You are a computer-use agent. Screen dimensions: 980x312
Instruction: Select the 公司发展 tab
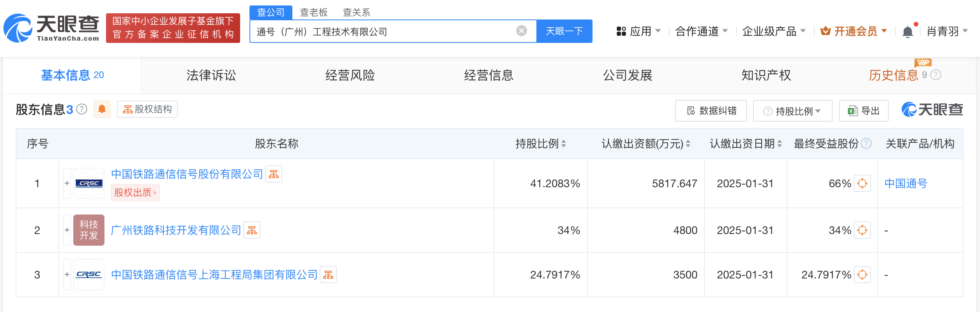coord(628,75)
